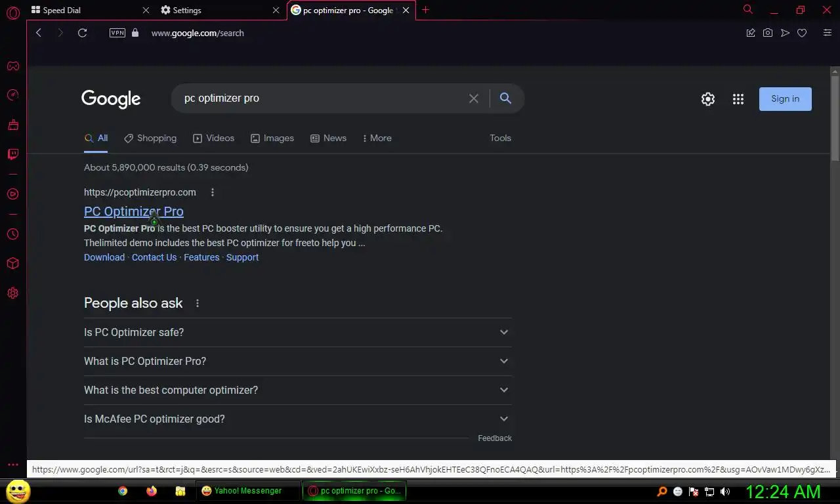Search tabs with the magnifier icon
Image resolution: width=840 pixels, height=504 pixels.
(747, 9)
